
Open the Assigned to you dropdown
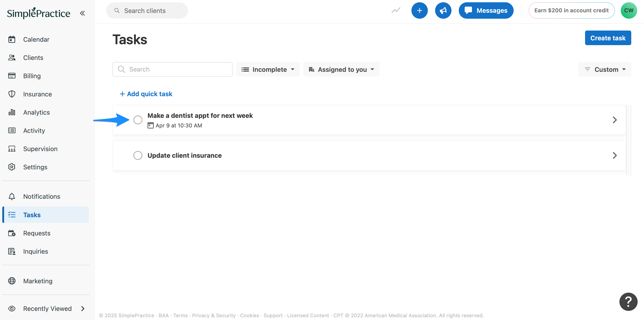[341, 69]
